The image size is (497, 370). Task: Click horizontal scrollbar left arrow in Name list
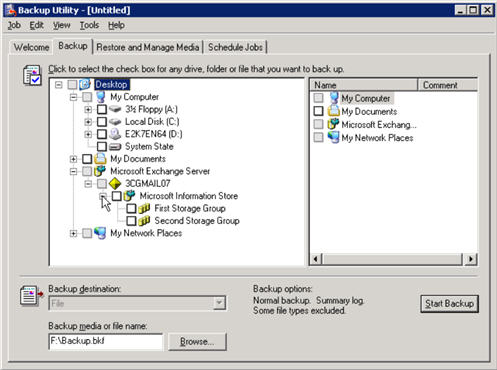coord(317,259)
